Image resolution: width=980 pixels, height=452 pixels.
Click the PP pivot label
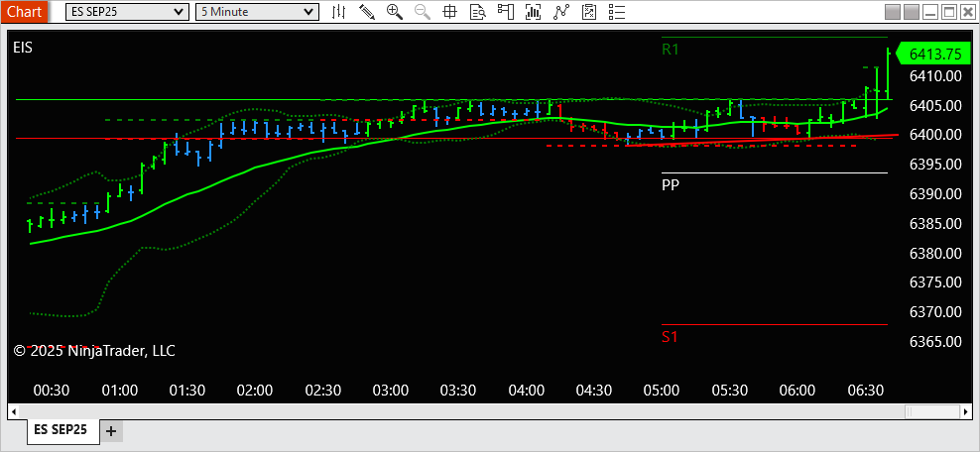click(x=671, y=184)
